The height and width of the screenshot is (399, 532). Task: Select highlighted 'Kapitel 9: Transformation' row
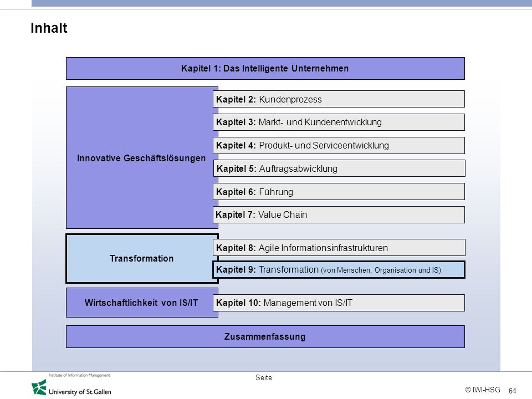[339, 270]
